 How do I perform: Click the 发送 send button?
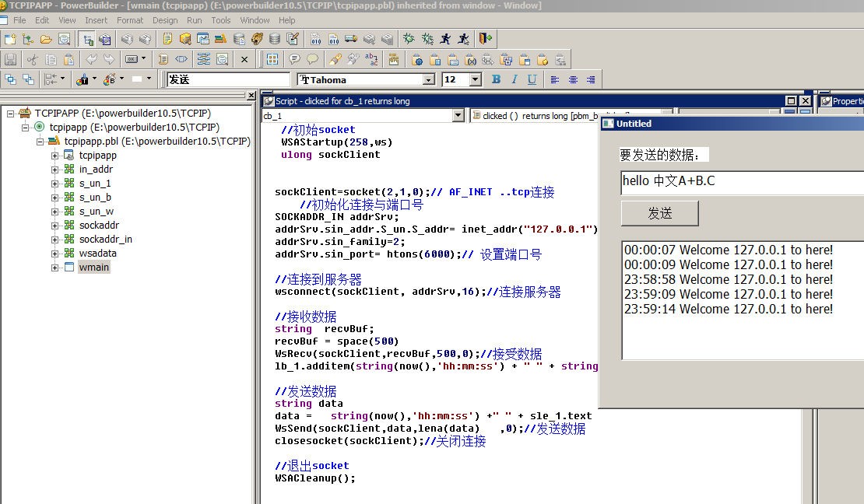tap(659, 212)
